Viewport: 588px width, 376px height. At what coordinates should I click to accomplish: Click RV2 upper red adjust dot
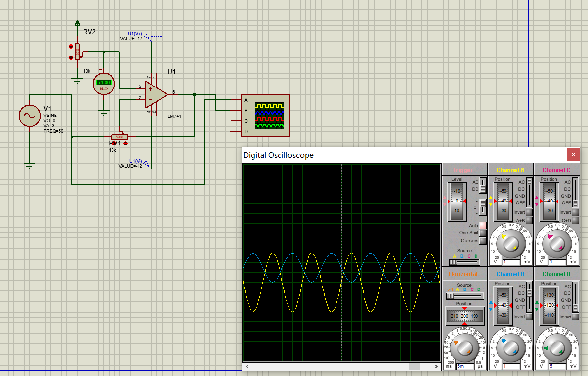[x=71, y=47]
